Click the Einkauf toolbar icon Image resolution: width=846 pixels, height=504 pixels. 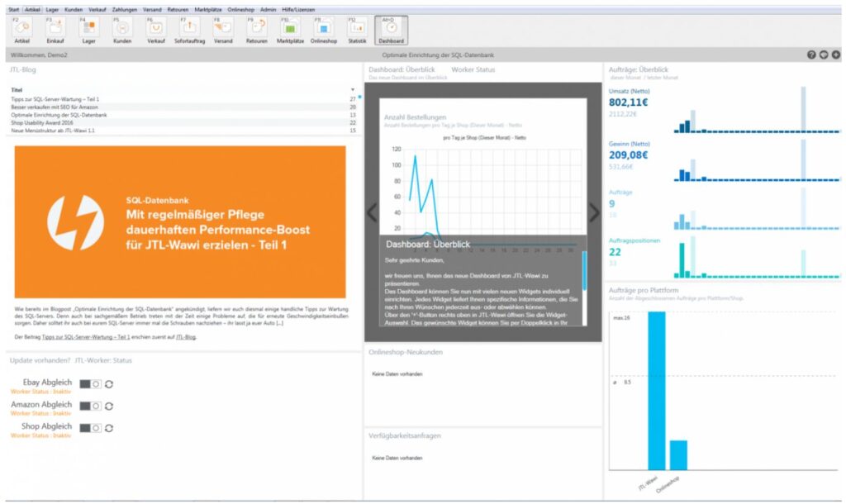(x=55, y=29)
